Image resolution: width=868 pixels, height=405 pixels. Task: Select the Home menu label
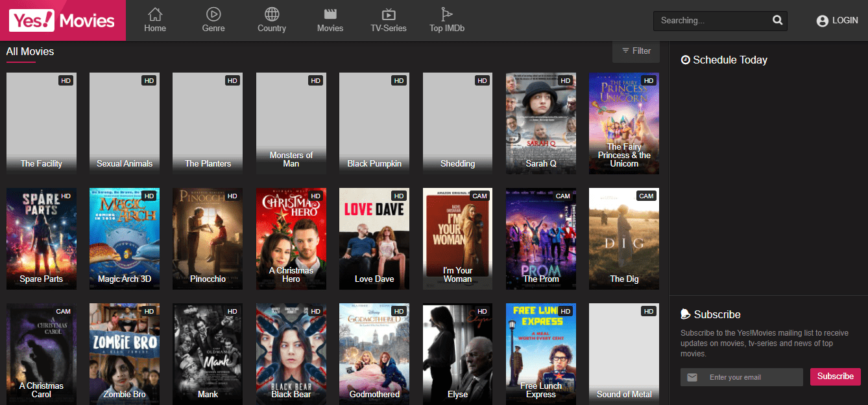click(155, 29)
